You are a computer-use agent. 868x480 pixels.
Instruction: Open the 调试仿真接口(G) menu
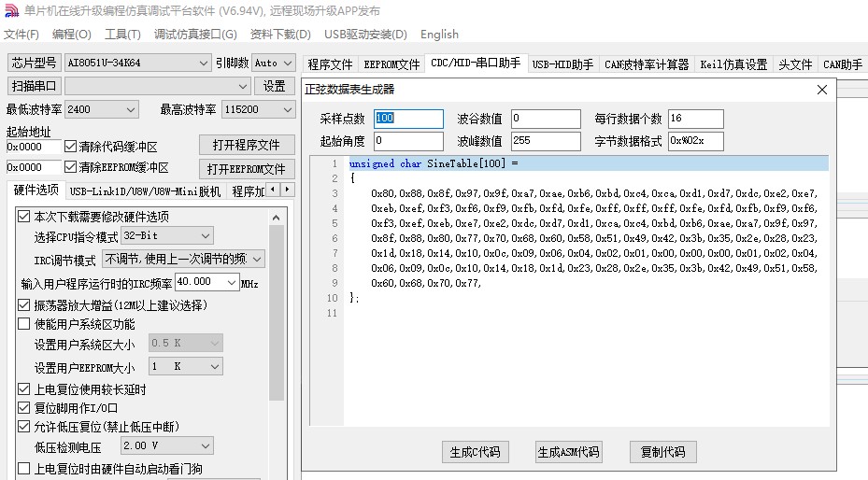tap(195, 35)
